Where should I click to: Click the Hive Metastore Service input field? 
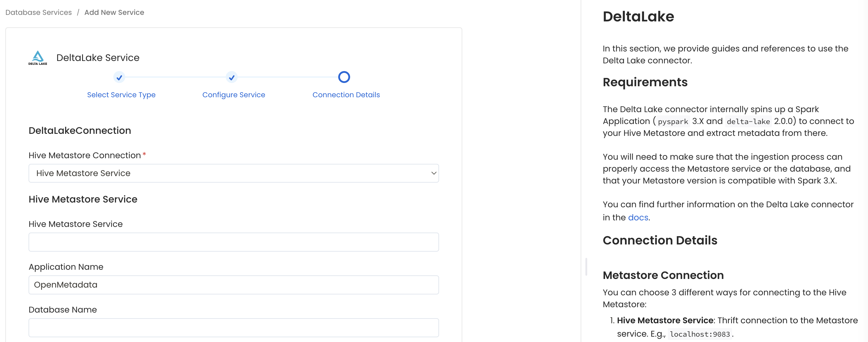tap(234, 242)
